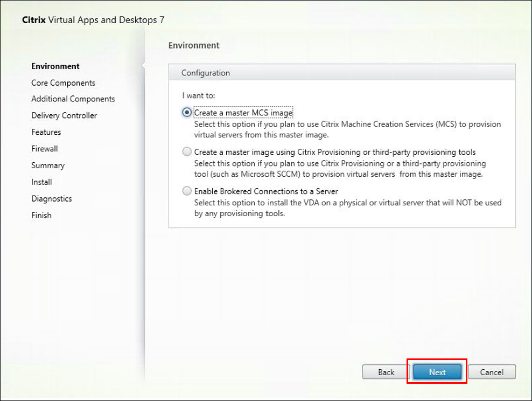Image resolution: width=532 pixels, height=401 pixels.
Task: Go to Features step
Action: [46, 132]
